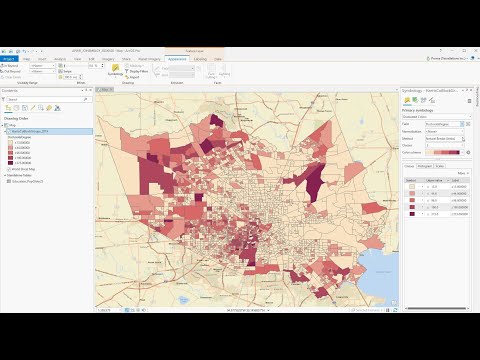This screenshot has height=360, width=480.
Task: Click the color scheme ramp preview
Action: [x=443, y=152]
